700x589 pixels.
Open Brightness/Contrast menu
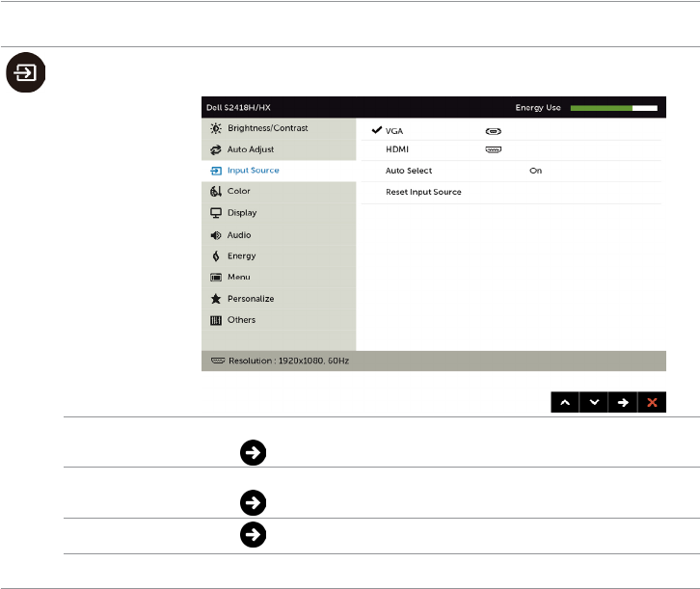coord(279,128)
